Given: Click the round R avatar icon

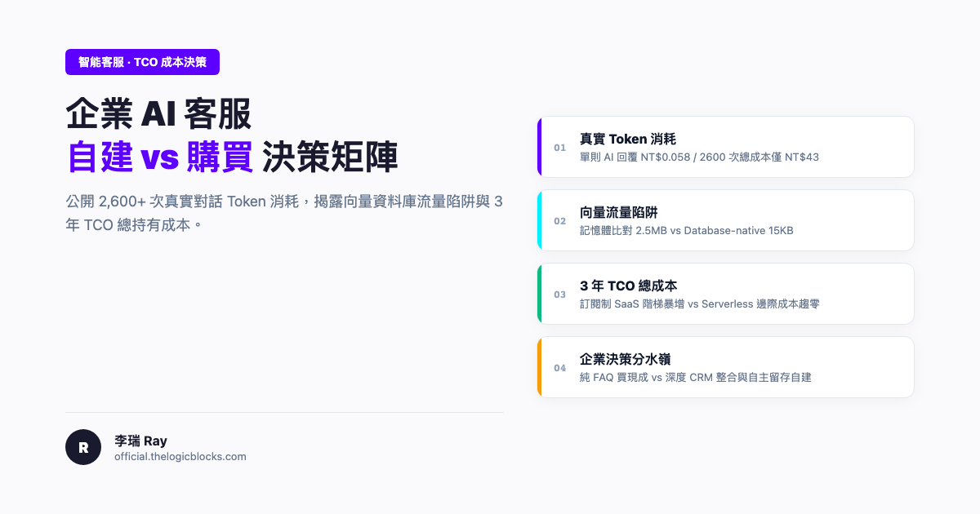Looking at the screenshot, I should point(83,447).
